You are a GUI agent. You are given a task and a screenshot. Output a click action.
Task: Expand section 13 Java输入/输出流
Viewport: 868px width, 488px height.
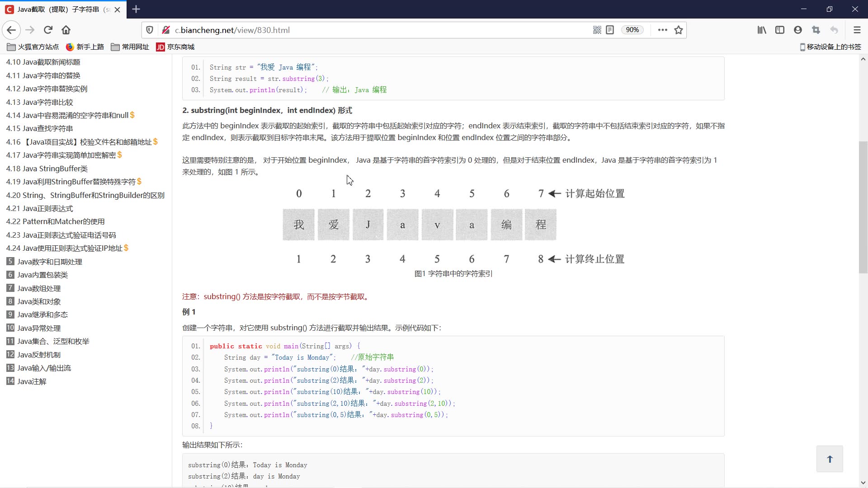[39, 368]
